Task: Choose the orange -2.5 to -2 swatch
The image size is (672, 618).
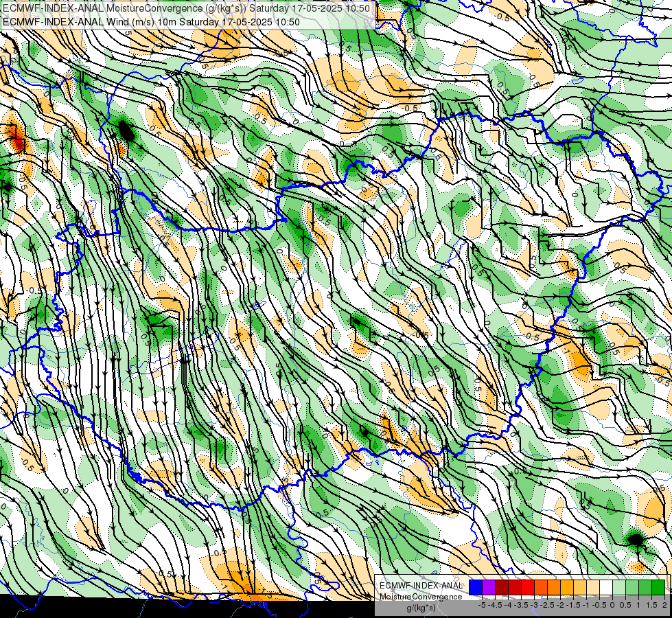Action: (554, 587)
